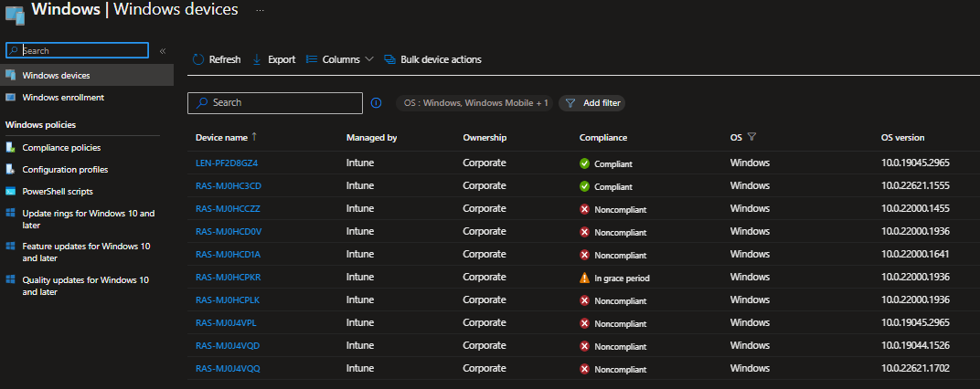Open device LEN-PF2D8GZ4
The image size is (980, 389).
tap(227, 163)
